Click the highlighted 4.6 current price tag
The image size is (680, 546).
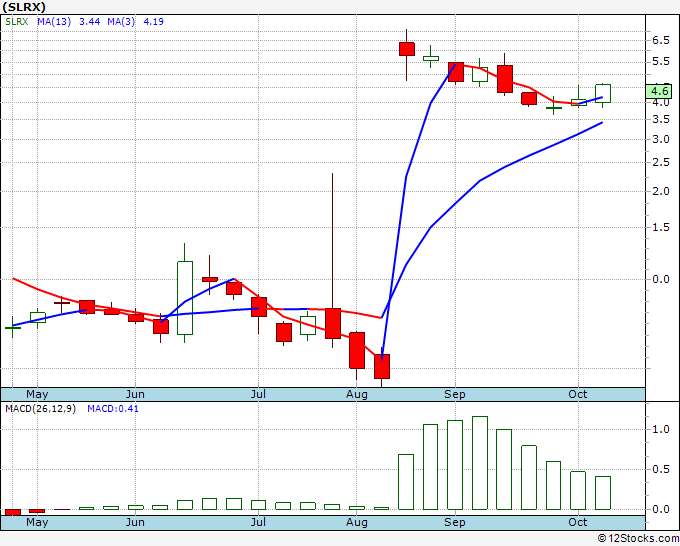pyautogui.click(x=659, y=92)
